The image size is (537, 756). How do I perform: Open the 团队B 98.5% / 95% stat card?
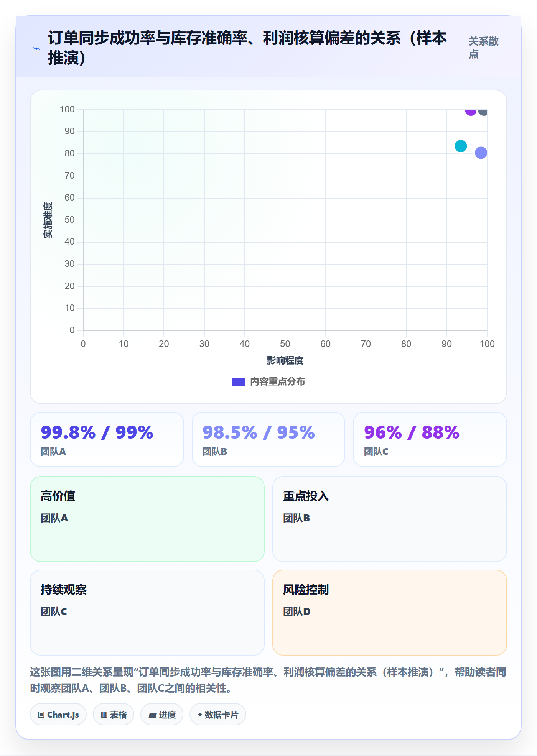tap(268, 439)
